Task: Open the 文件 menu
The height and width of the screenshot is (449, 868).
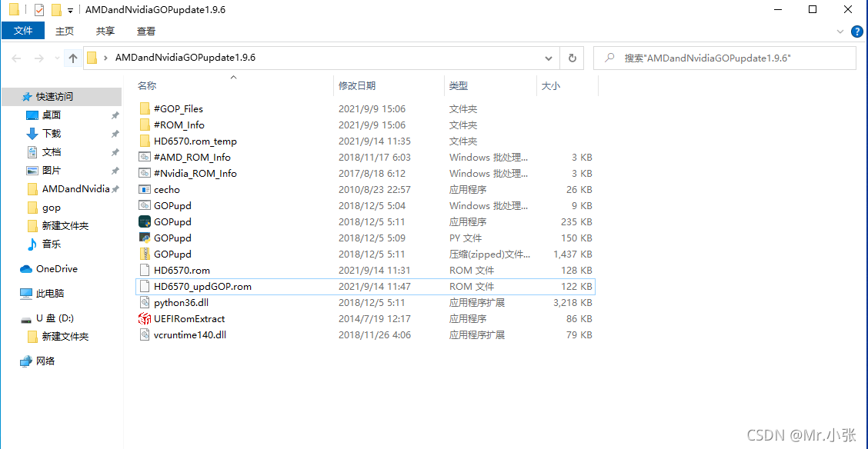Action: pyautogui.click(x=23, y=31)
